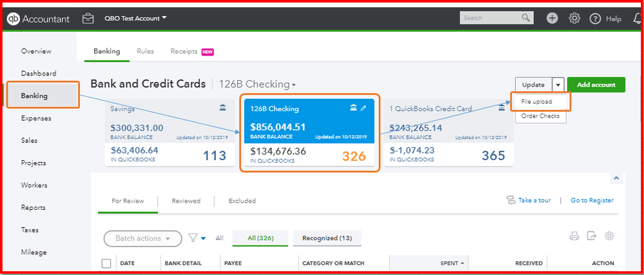Go to Mileage in sidebar
The width and height of the screenshot is (644, 275).
tap(34, 252)
